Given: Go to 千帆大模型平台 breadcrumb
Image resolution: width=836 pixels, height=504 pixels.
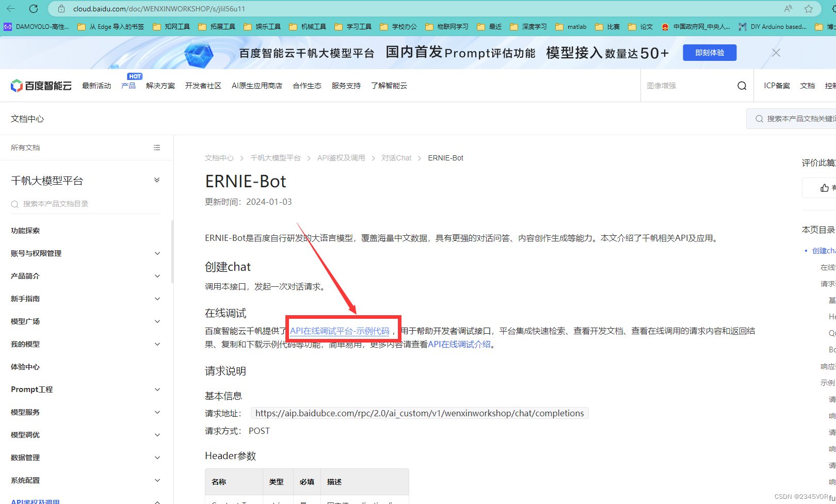Looking at the screenshot, I should click(x=276, y=158).
